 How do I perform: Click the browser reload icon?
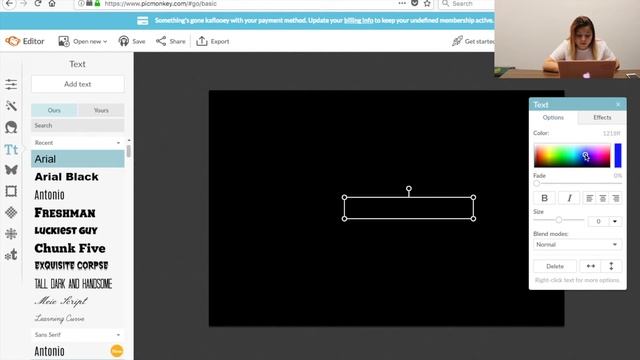38,3
